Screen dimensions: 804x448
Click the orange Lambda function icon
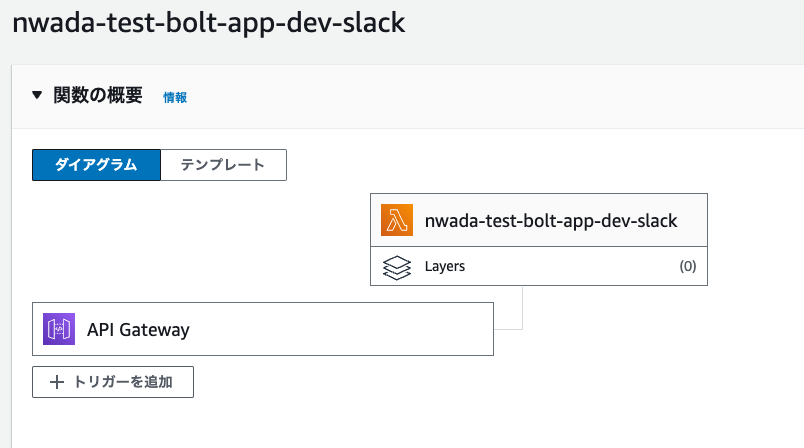pyautogui.click(x=397, y=220)
